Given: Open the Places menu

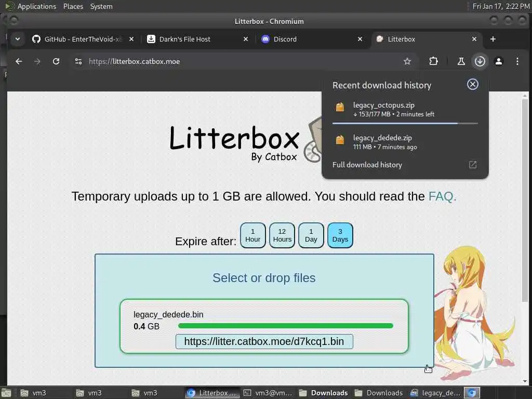Looking at the screenshot, I should pyautogui.click(x=73, y=6).
